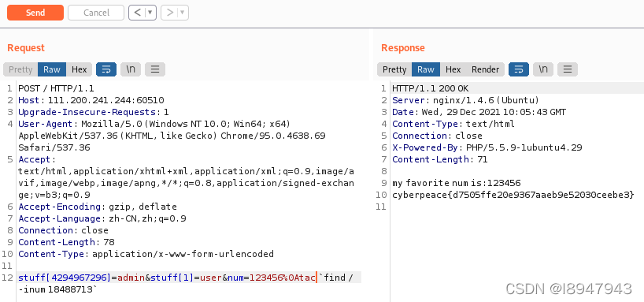Click the request Content-Length: 78 line

click(x=66, y=242)
